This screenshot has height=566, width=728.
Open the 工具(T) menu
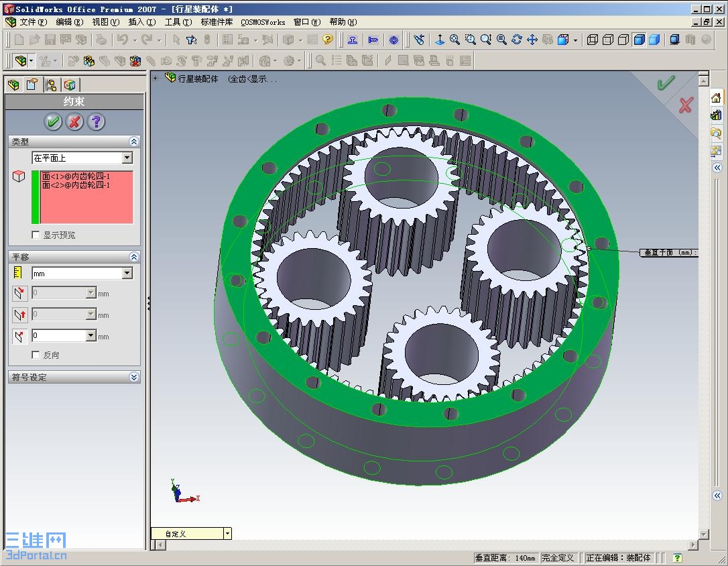[x=178, y=22]
